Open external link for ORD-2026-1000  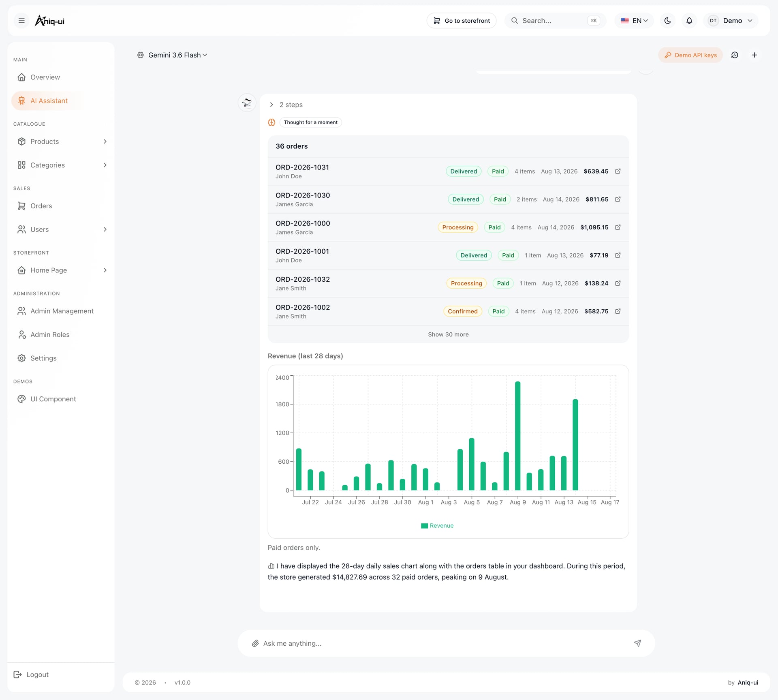618,227
